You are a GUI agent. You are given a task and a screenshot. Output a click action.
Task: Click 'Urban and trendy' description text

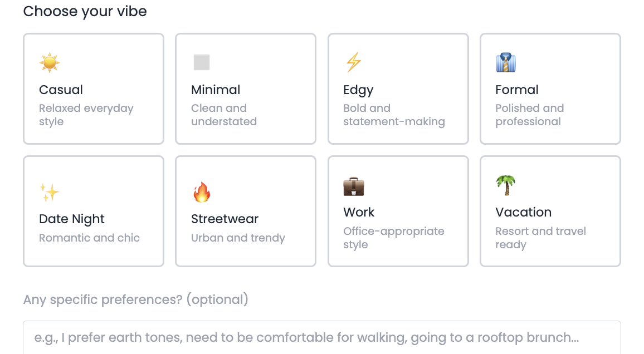click(x=238, y=238)
